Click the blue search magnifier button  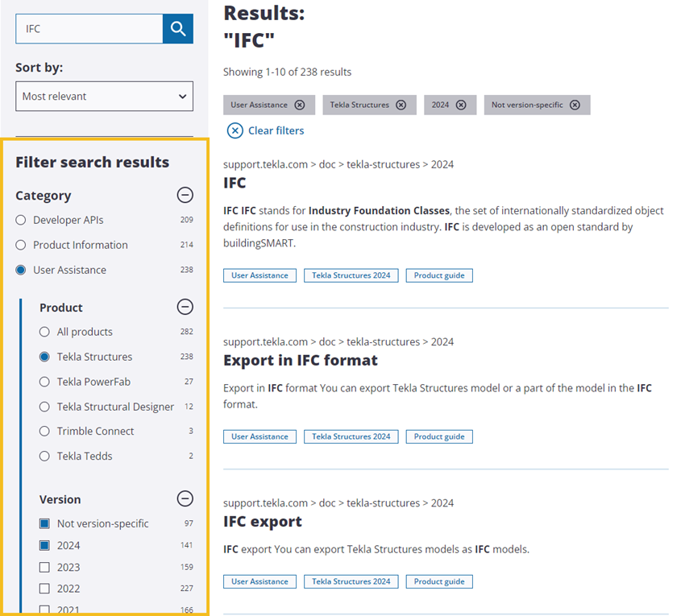[178, 29]
